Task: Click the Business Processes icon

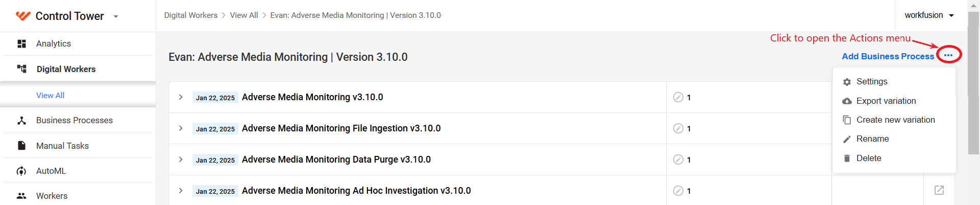Action: click(21, 121)
